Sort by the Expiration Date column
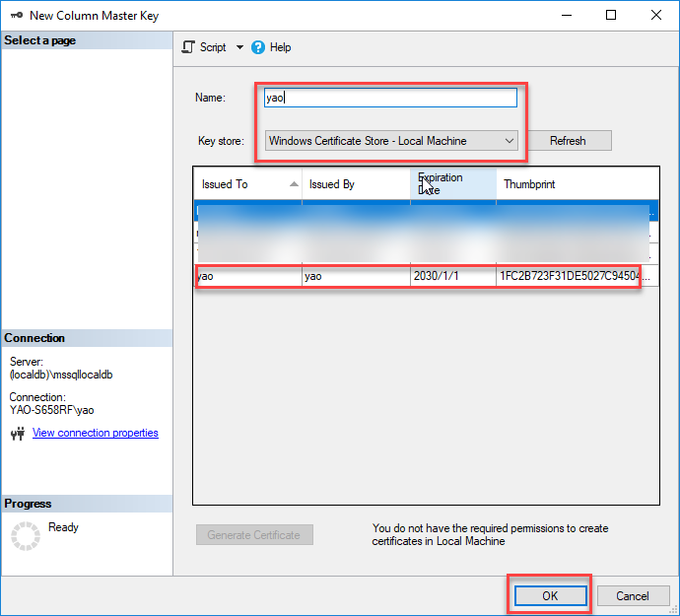Screen dimensions: 680x616 tap(453, 184)
